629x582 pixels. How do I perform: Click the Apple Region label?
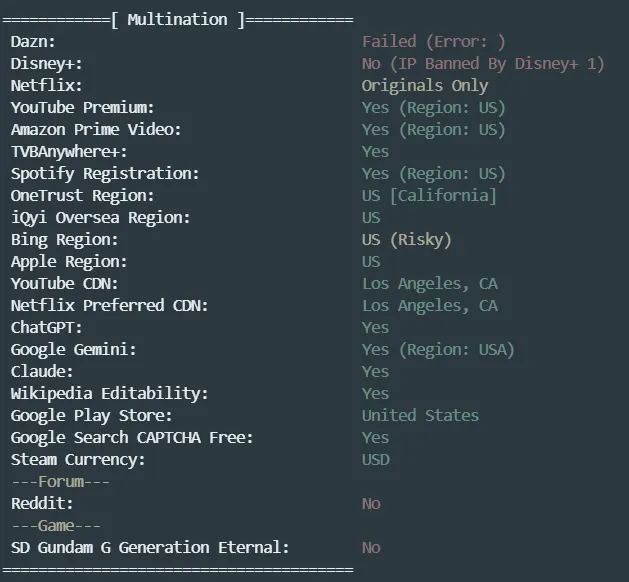69,262
